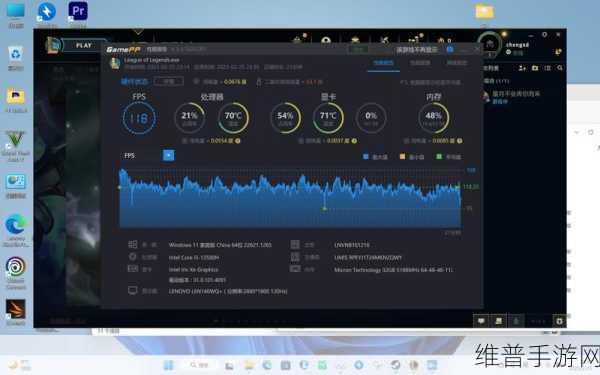The image size is (600, 375).
Task: Switch to the rightmost GamePP report tab
Action: 457,63
